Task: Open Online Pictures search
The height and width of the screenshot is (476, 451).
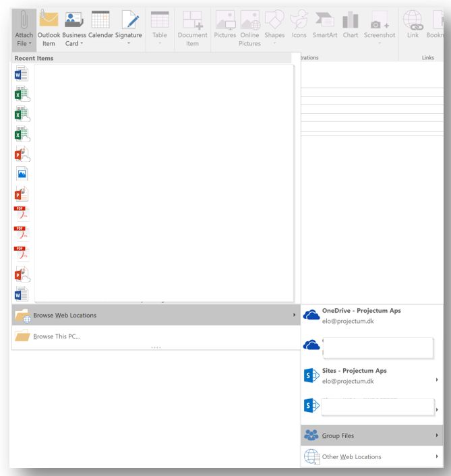Action: pos(249,29)
